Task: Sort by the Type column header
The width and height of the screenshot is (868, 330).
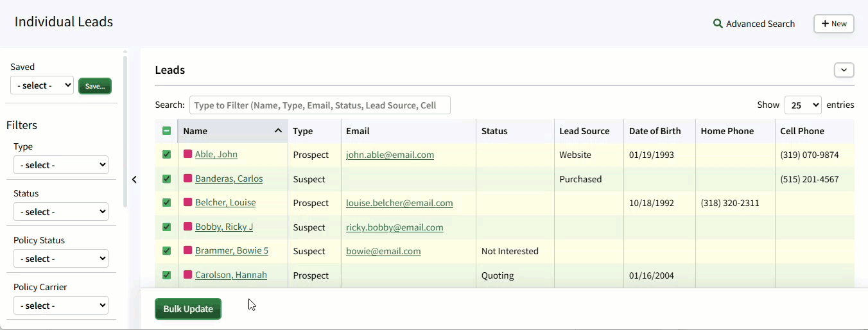Action: point(315,131)
